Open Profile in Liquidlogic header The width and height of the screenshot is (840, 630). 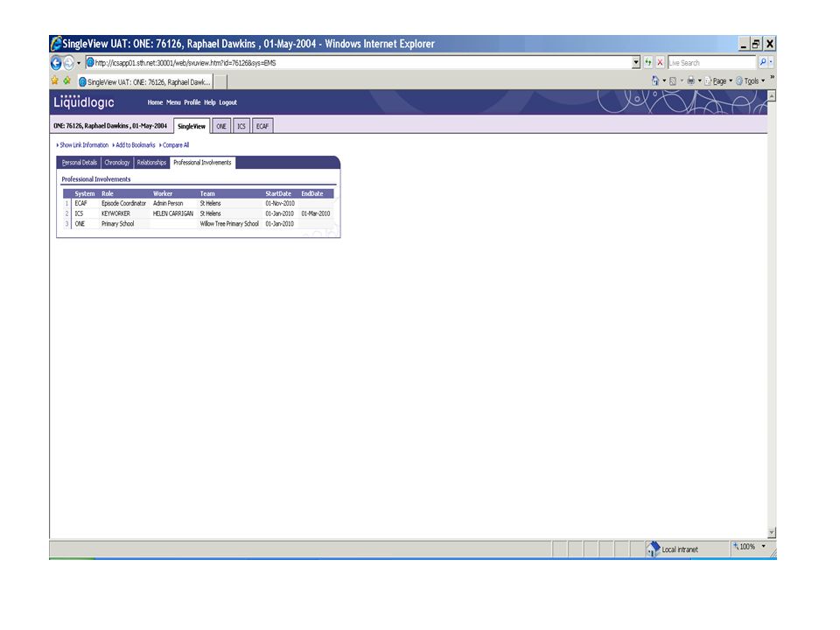click(192, 102)
